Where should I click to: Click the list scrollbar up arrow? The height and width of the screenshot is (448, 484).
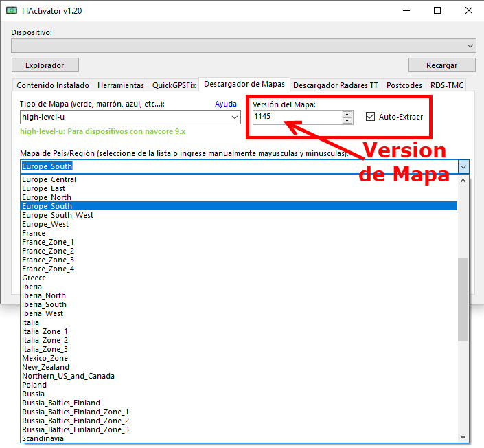tap(463, 181)
